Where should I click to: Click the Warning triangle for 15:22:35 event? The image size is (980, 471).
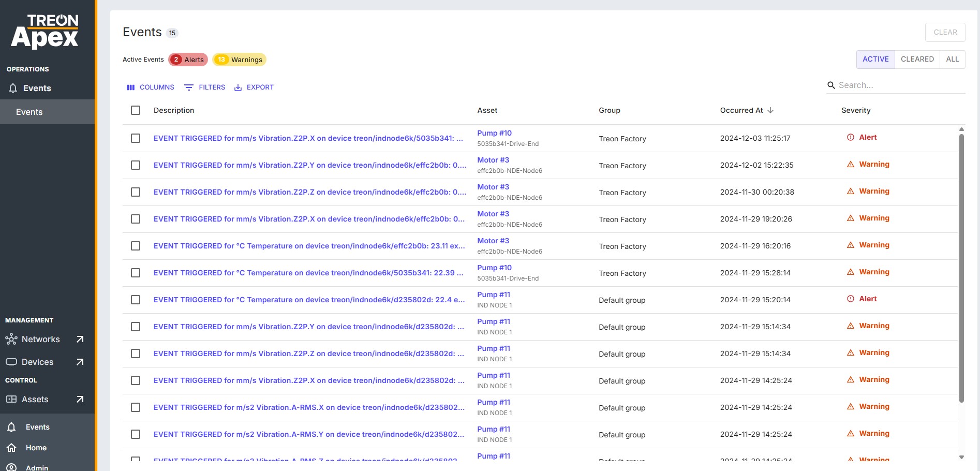click(850, 165)
